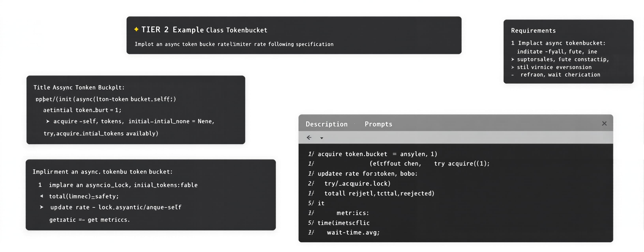Click the back arrow in Description panel toolbar

pos(309,137)
